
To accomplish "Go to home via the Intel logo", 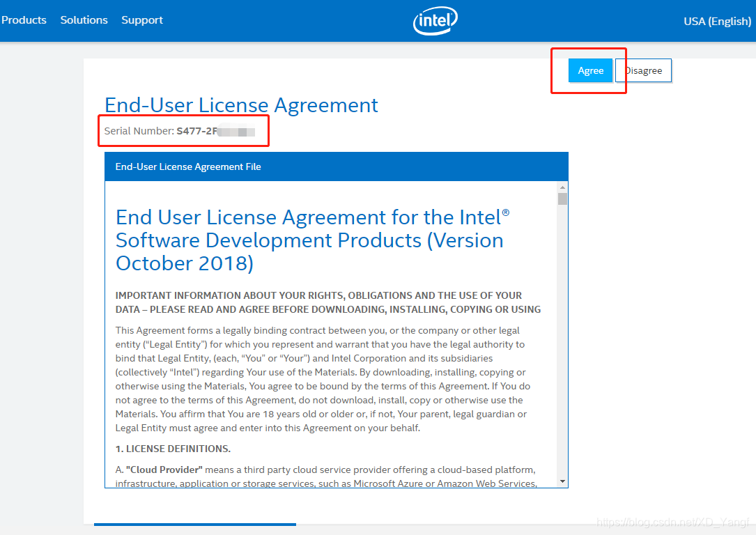I will pyautogui.click(x=435, y=21).
